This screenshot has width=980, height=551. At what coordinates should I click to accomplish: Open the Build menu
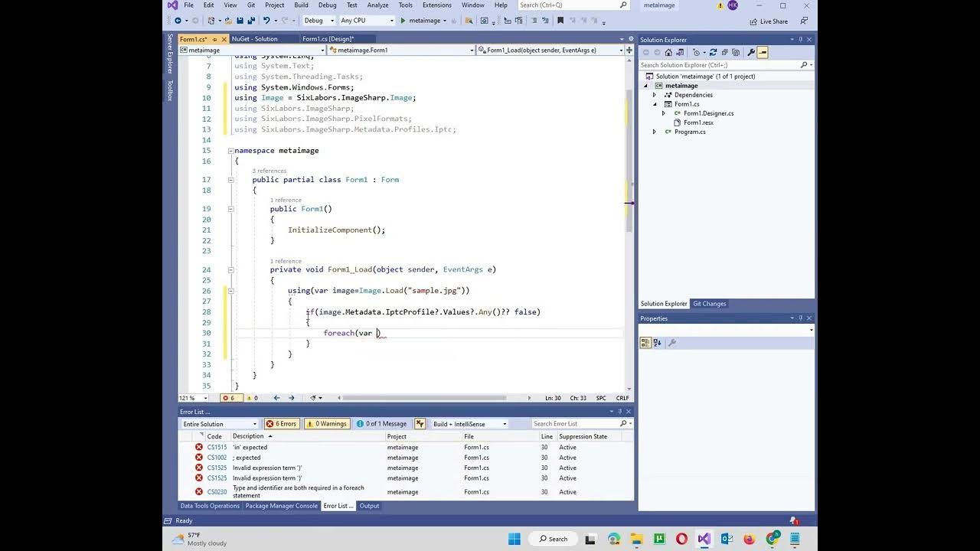(301, 5)
